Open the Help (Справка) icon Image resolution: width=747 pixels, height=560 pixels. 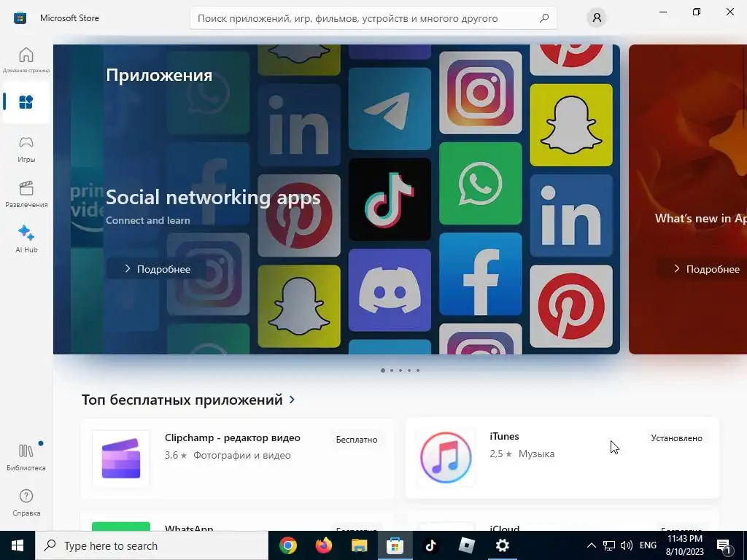click(x=26, y=502)
